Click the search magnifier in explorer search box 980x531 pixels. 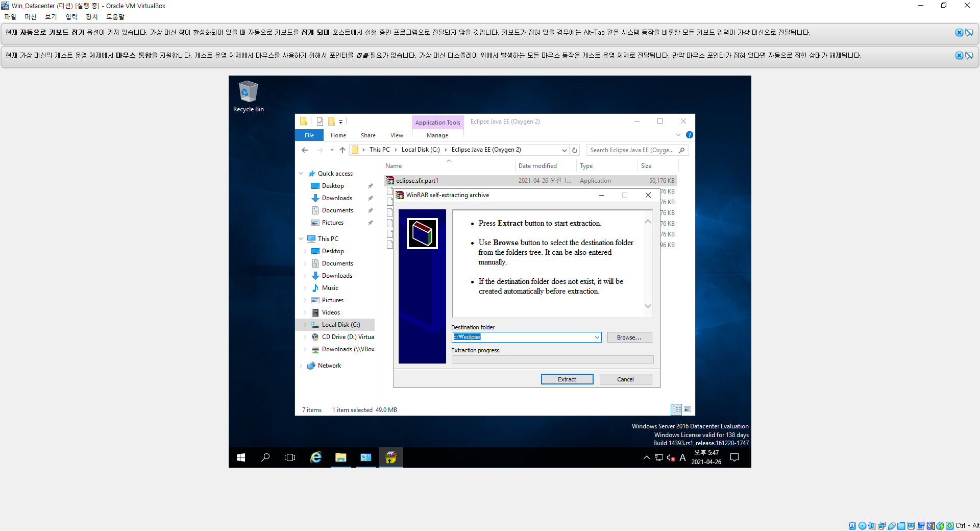pyautogui.click(x=682, y=150)
